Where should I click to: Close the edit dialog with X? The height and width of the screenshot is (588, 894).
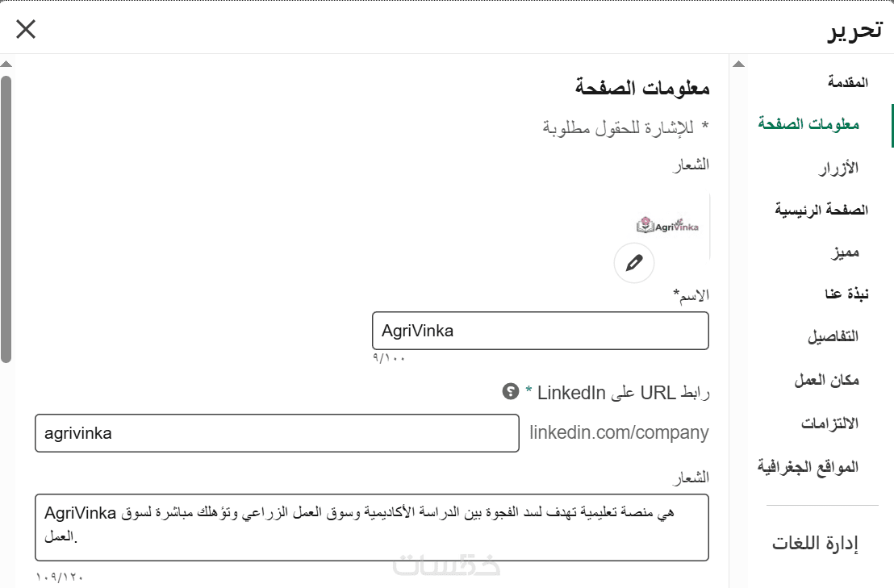[x=26, y=29]
